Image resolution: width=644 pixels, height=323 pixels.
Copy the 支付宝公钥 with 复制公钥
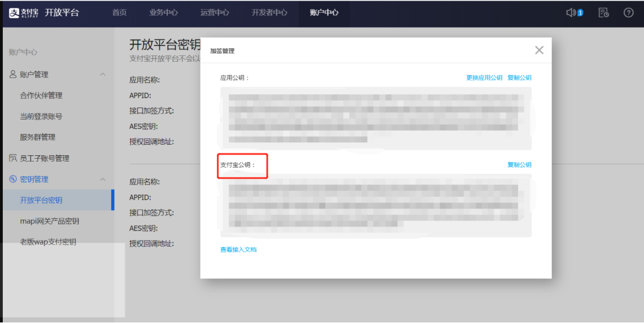(519, 164)
